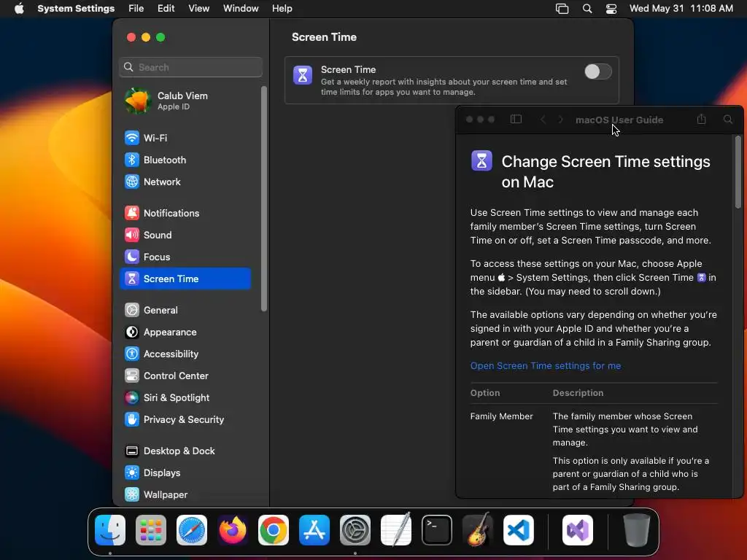Open Spotlight search in menu bar
Image resolution: width=747 pixels, height=560 pixels.
(587, 9)
